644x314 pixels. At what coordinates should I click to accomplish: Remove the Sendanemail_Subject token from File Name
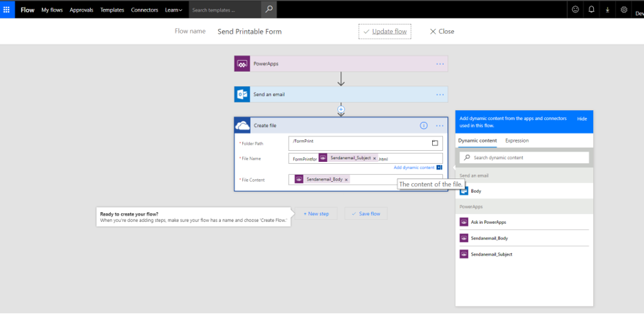pos(374,158)
